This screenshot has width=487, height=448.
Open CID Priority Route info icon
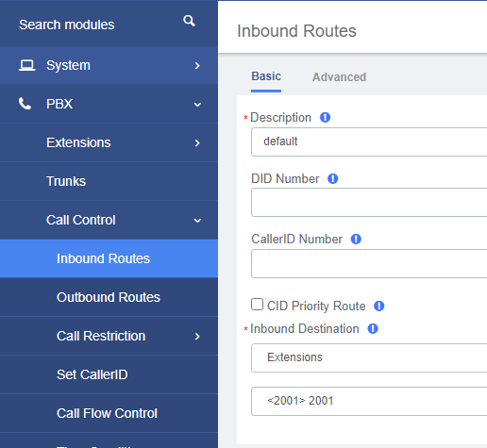coord(379,306)
